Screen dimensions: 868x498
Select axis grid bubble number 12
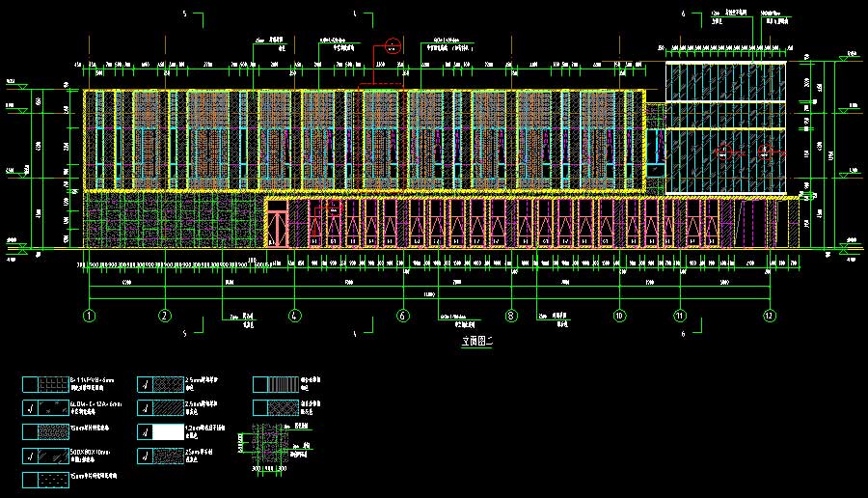click(x=770, y=316)
